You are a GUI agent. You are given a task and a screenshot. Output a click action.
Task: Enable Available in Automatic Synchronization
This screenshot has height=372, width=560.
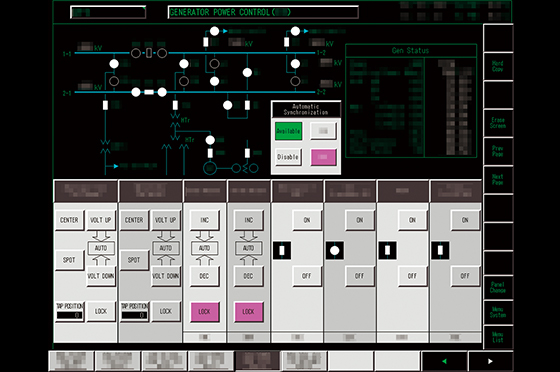point(288,131)
